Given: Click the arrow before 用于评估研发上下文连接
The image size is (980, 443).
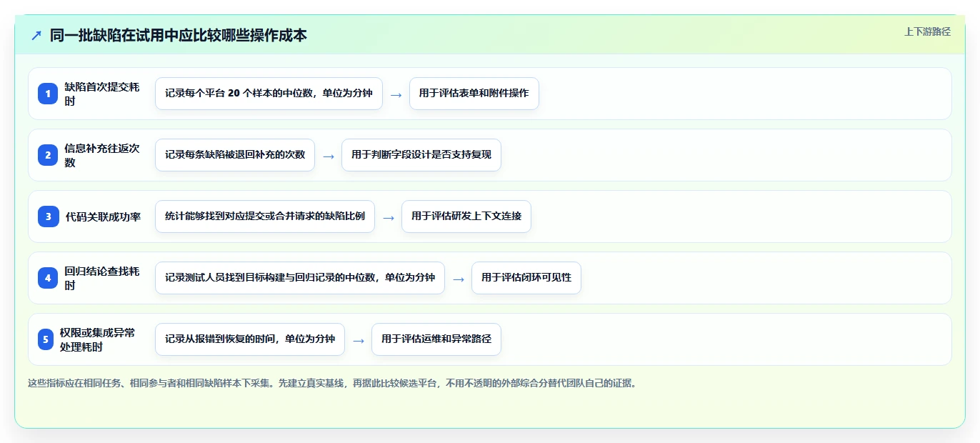Looking at the screenshot, I should [x=388, y=217].
